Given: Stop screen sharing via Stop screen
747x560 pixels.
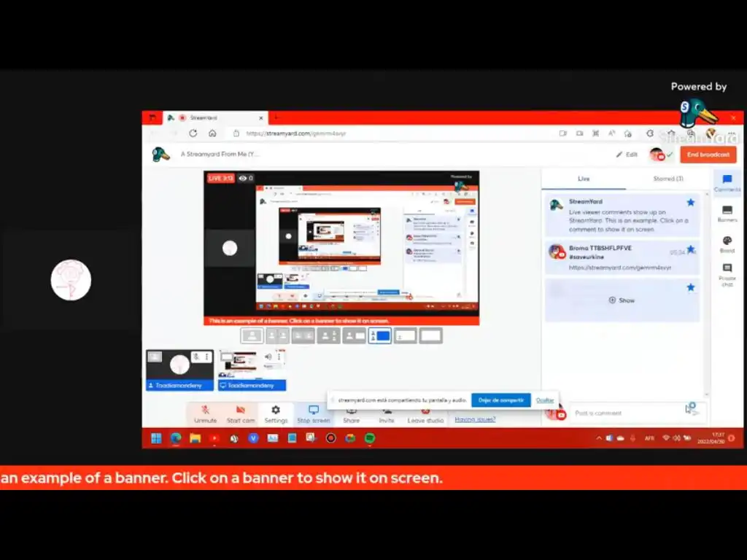Looking at the screenshot, I should (314, 414).
